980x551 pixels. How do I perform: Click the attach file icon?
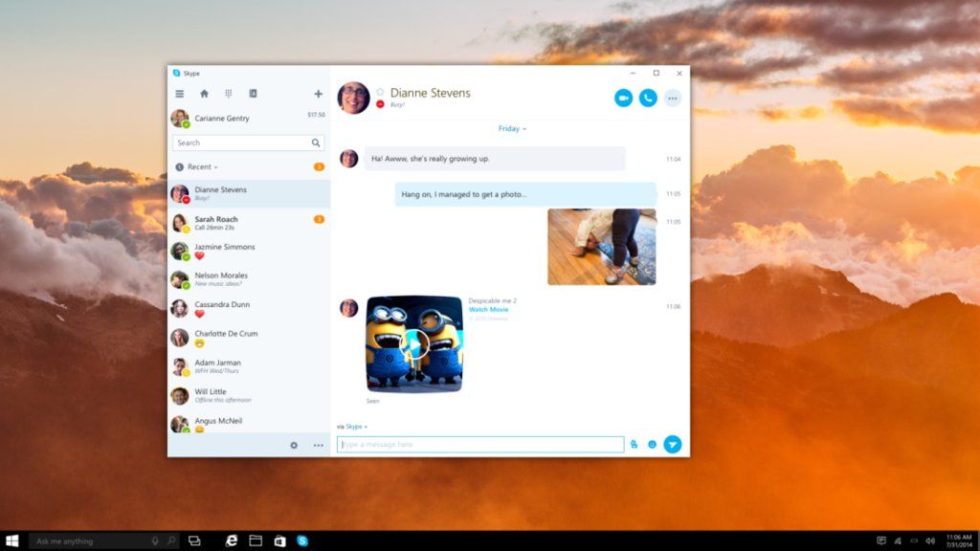coord(634,444)
